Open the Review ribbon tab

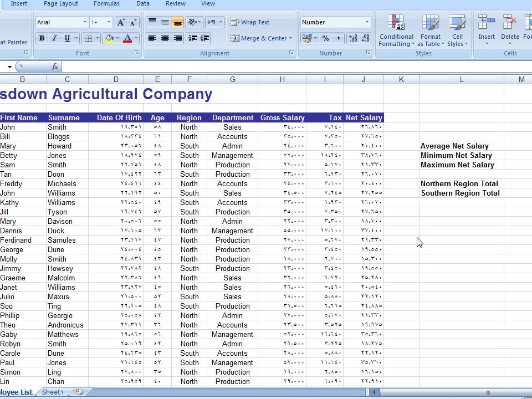coord(176,4)
